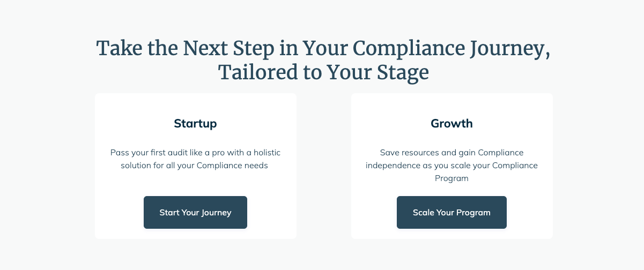This screenshot has width=644, height=270.
Task: Click the Start Your Journey button
Action: 195,213
